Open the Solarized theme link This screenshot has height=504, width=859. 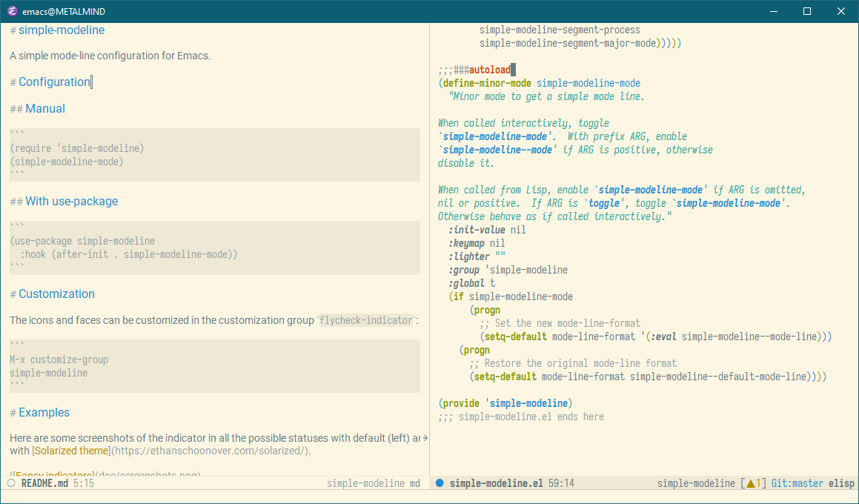coord(71,451)
